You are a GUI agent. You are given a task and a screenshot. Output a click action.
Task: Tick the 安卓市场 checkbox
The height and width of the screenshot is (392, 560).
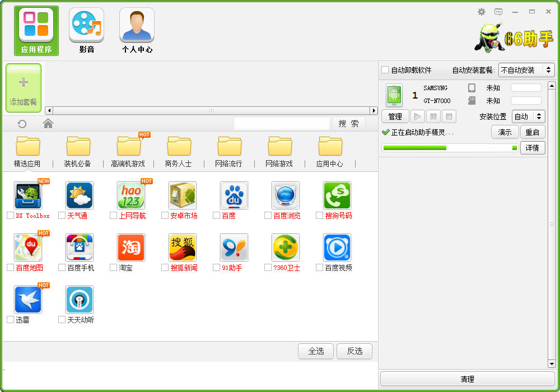[x=165, y=215]
